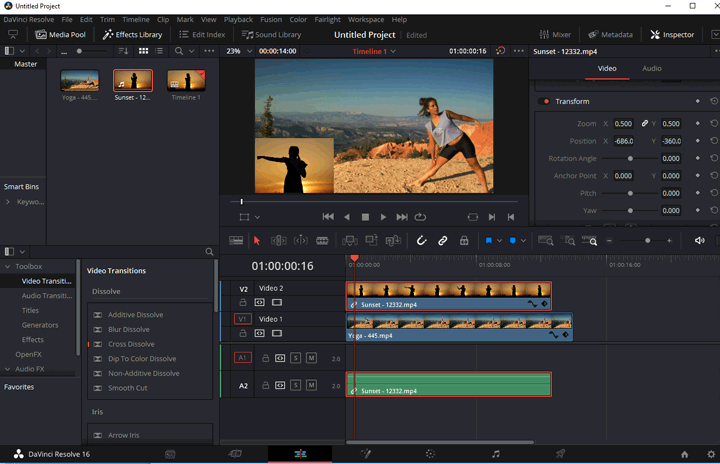Open the Fairlight menu
The image size is (720, 464).
(x=328, y=19)
